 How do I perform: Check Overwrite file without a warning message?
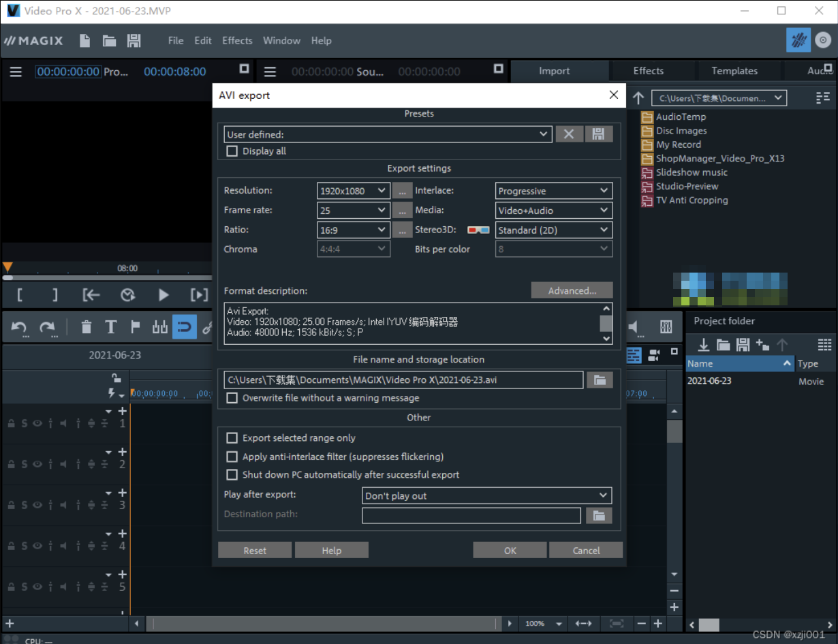232,398
